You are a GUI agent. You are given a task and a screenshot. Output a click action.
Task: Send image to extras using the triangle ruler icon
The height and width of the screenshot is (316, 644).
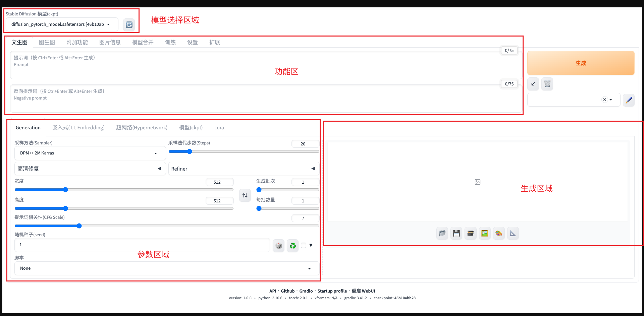(513, 233)
